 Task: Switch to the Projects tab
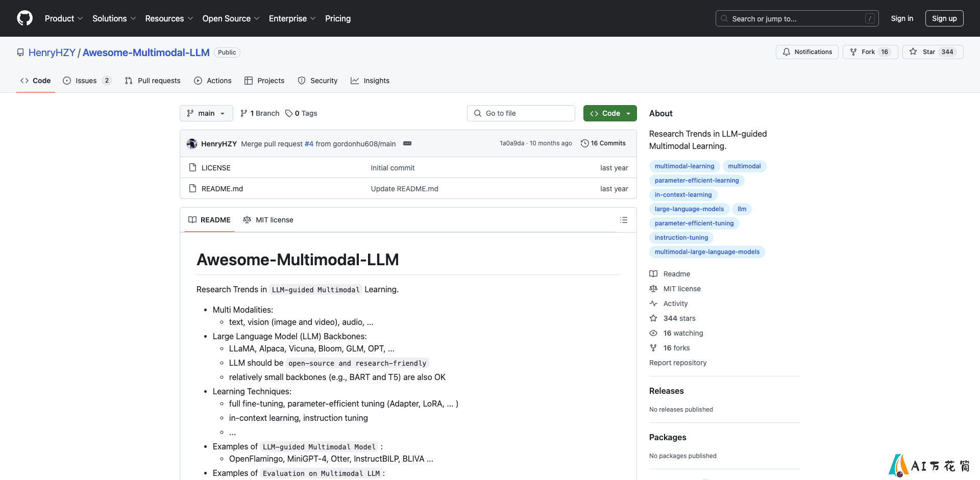(x=264, y=81)
